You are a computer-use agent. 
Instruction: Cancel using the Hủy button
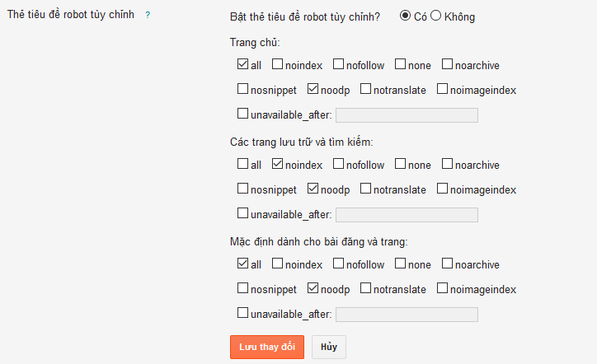[329, 347]
